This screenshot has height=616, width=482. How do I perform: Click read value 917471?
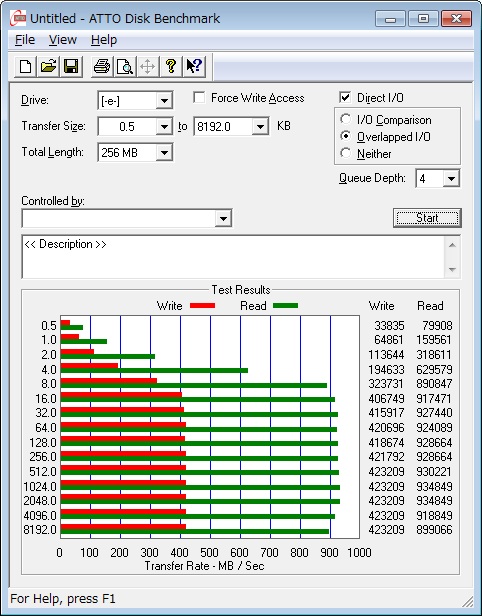pos(434,399)
